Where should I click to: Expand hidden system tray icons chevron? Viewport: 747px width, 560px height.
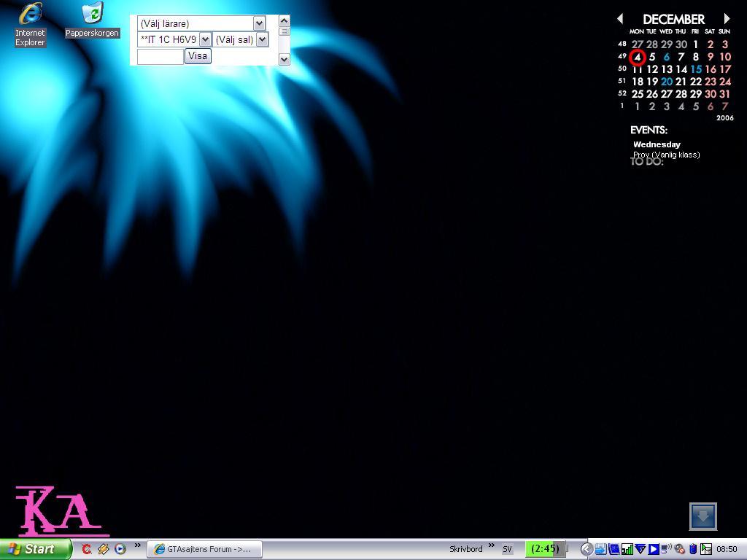(x=587, y=549)
